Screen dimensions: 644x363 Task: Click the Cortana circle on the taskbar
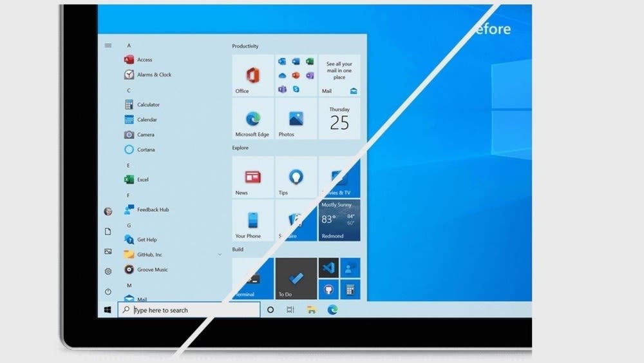[x=270, y=310]
